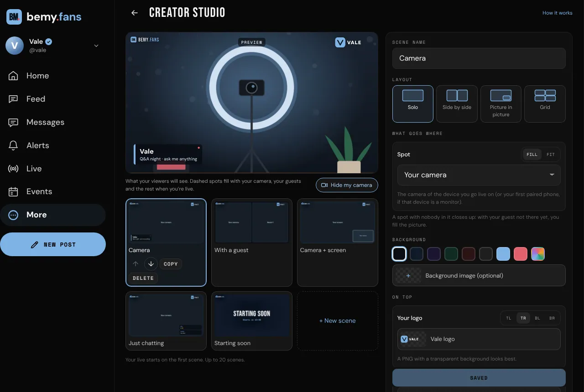584x392 pixels.
Task: Select the Starting soon scene
Action: [252, 321]
